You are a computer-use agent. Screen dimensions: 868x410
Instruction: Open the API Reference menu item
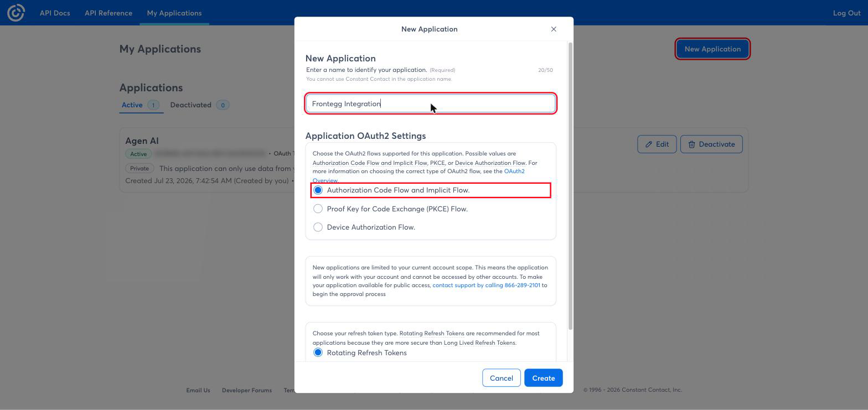point(108,13)
